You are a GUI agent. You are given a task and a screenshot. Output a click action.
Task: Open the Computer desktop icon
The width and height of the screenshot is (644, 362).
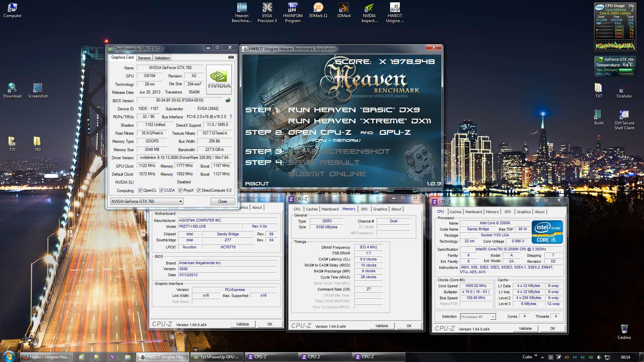pyautogui.click(x=12, y=10)
